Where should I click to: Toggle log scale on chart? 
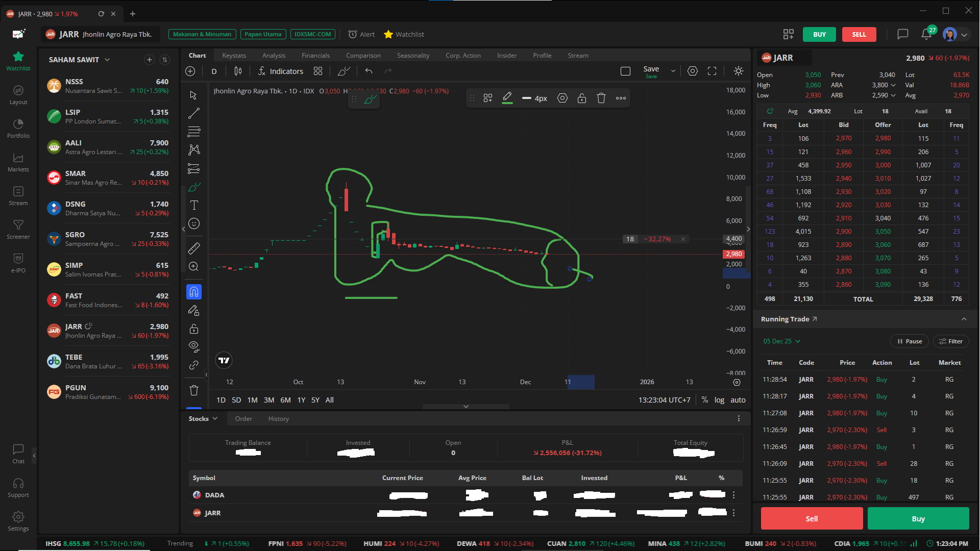pos(719,400)
